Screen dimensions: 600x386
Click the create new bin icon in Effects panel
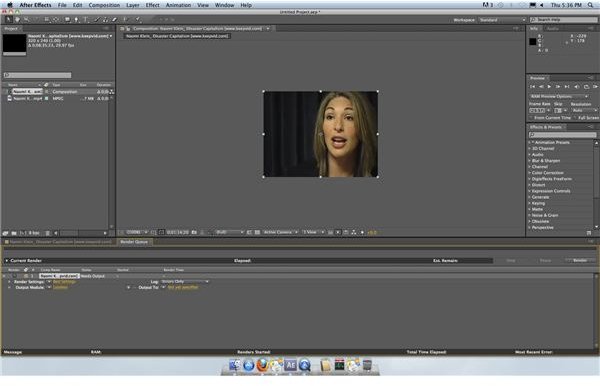[x=589, y=233]
